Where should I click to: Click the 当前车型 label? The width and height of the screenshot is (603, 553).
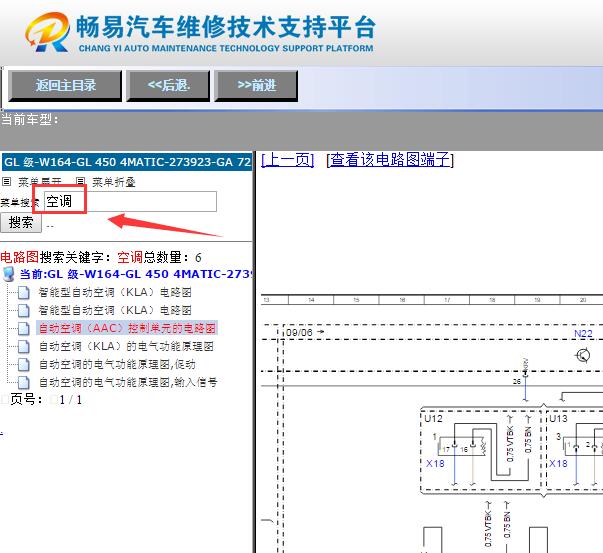coord(29,120)
